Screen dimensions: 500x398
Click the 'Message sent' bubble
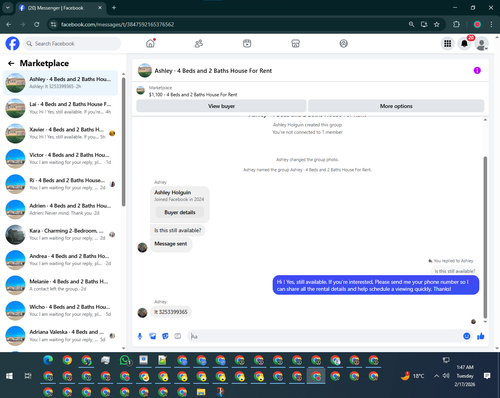click(x=171, y=244)
